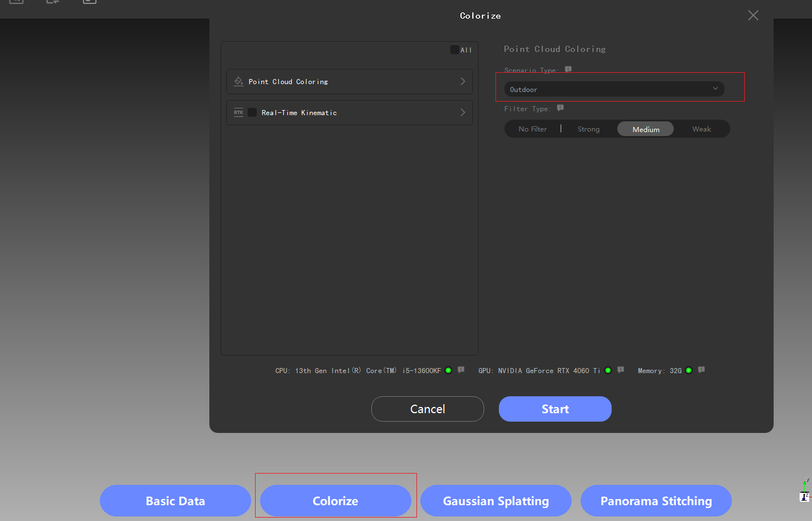Click the Filter Type info icon
This screenshot has width=812, height=521.
click(560, 108)
